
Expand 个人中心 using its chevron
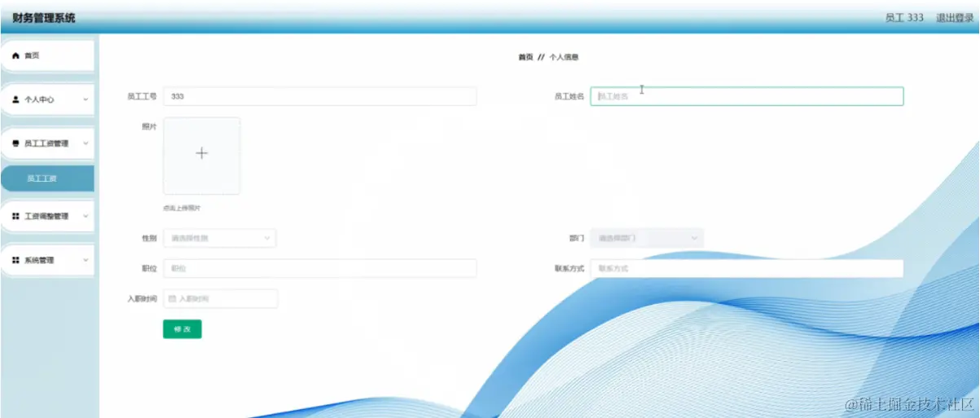coord(86,100)
